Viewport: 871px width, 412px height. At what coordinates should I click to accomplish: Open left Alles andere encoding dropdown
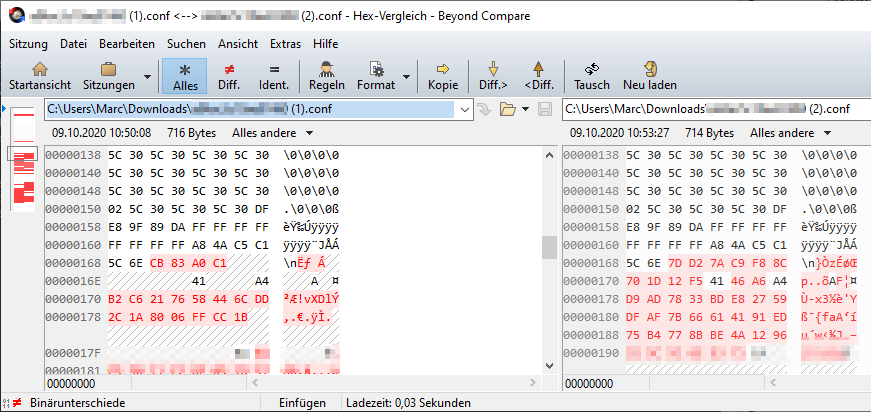point(272,133)
